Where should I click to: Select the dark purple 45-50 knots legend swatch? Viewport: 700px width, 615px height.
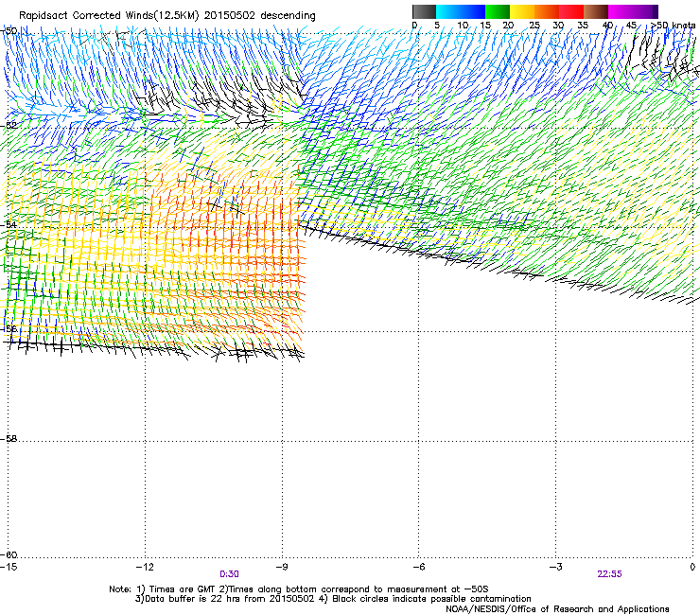click(x=645, y=11)
